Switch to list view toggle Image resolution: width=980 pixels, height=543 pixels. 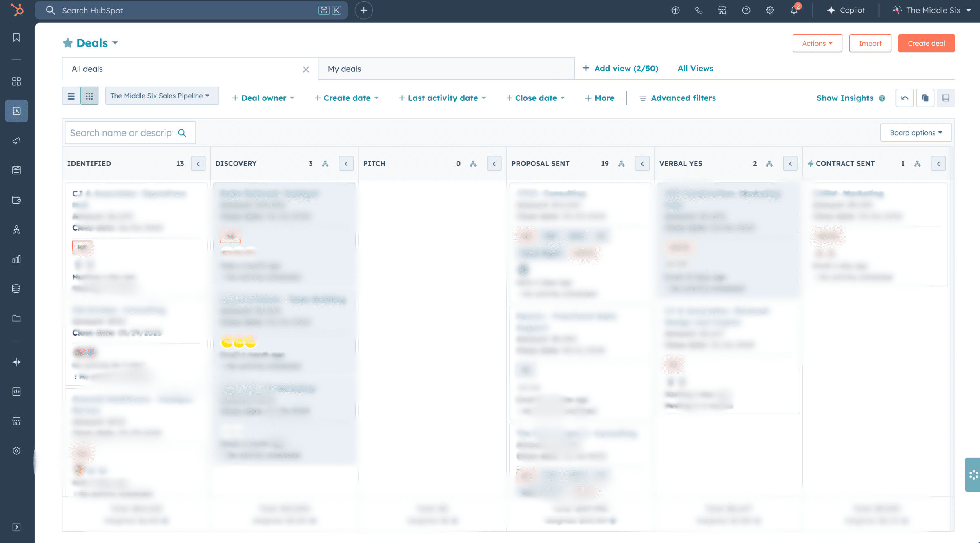pyautogui.click(x=71, y=96)
